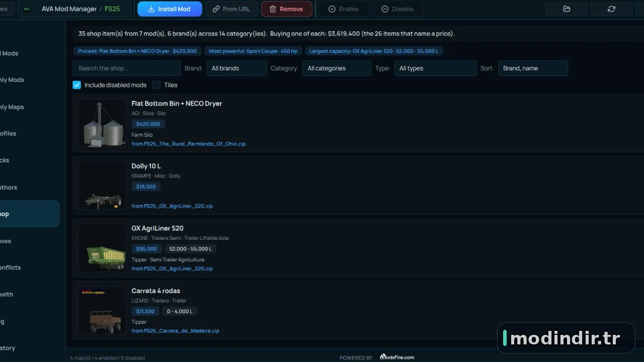
Task: Open the ModsFire.com link in the footer
Action: [397, 357]
